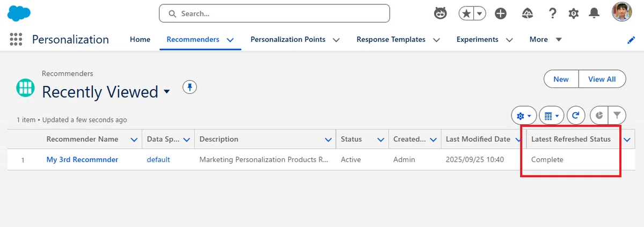
Task: Sort by the Latest Refreshed Status column
Action: 571,139
